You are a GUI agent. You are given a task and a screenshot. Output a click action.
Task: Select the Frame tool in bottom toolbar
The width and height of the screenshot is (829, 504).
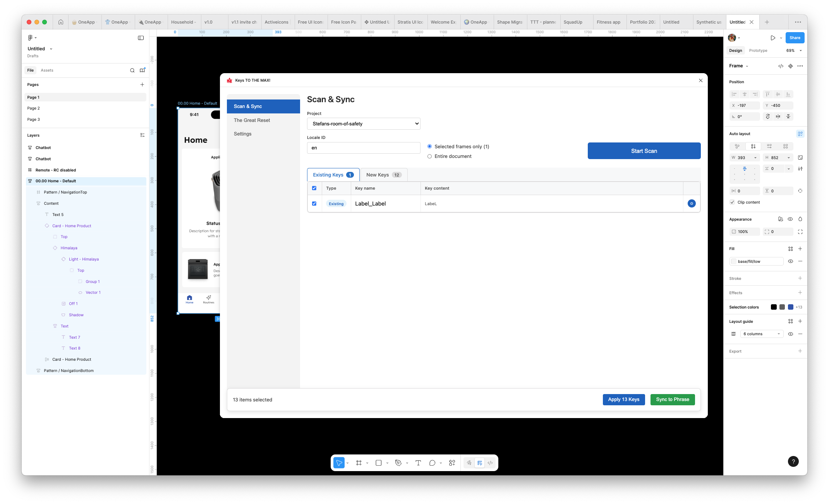(x=359, y=463)
